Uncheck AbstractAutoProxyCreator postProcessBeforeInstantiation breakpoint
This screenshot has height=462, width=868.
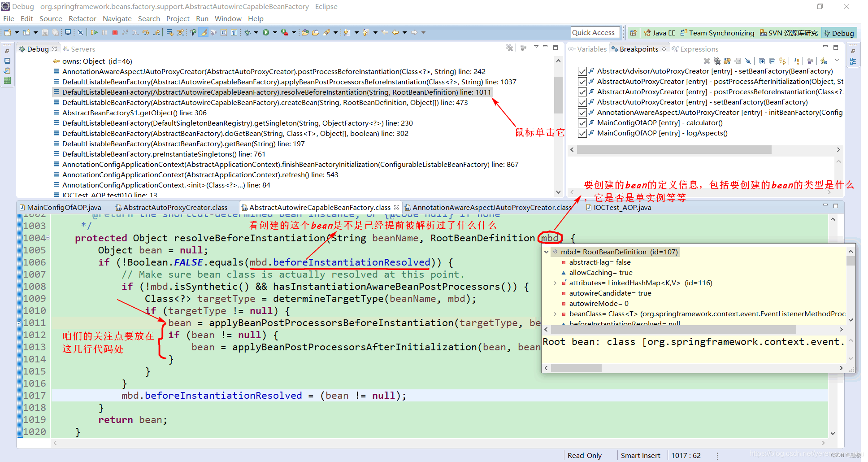pos(582,92)
